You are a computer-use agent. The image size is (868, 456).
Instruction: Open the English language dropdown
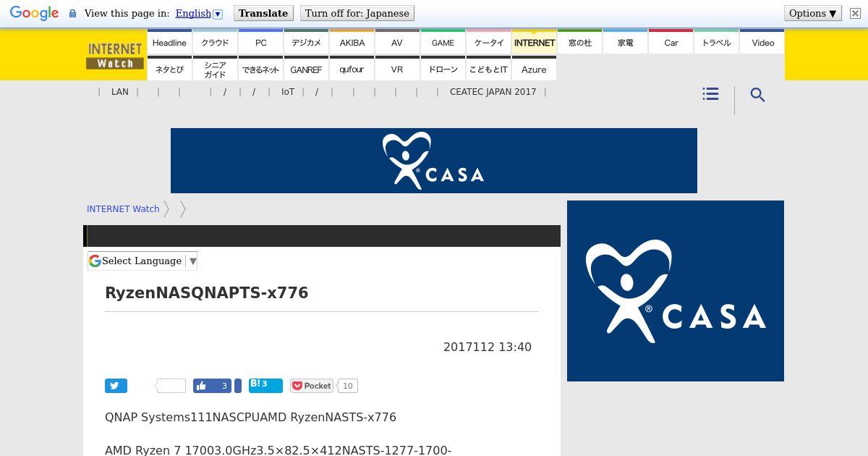pyautogui.click(x=199, y=13)
